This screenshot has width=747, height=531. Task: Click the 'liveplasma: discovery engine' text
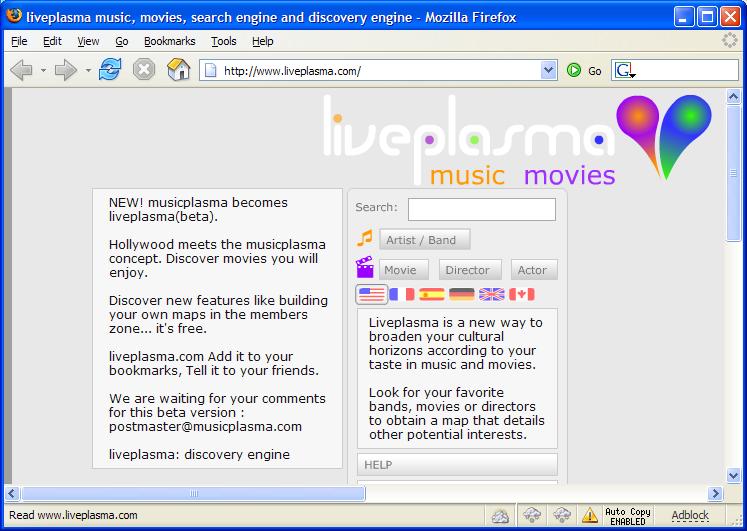click(199, 454)
